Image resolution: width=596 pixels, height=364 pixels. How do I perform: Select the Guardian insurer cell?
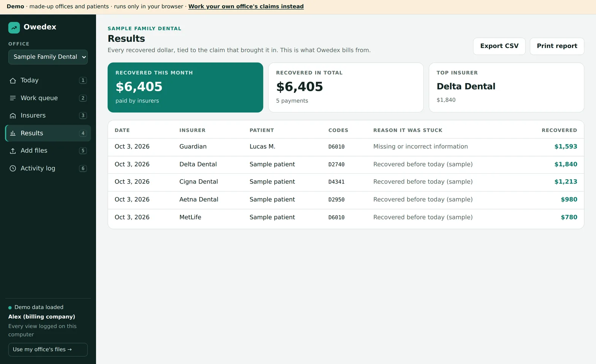(x=193, y=147)
